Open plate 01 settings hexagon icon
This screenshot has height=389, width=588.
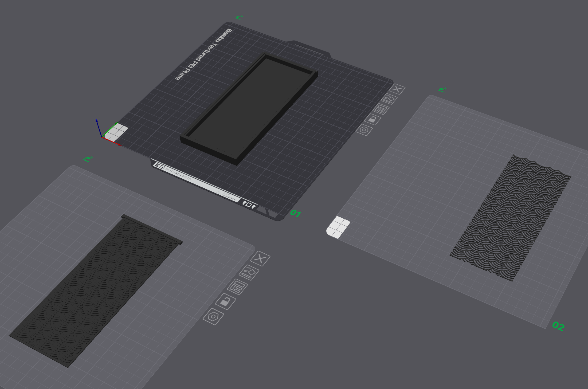(x=364, y=130)
